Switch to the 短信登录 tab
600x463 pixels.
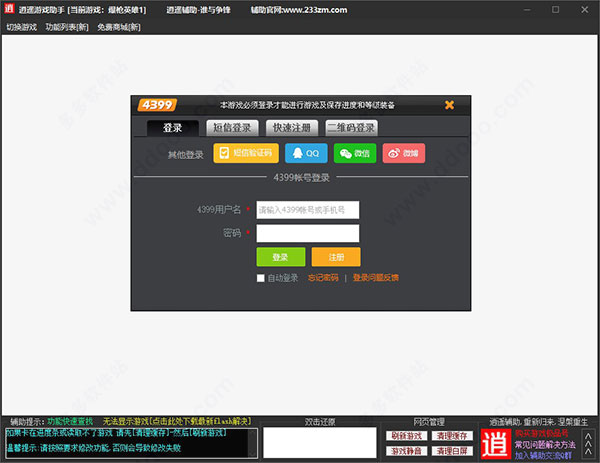tap(232, 128)
